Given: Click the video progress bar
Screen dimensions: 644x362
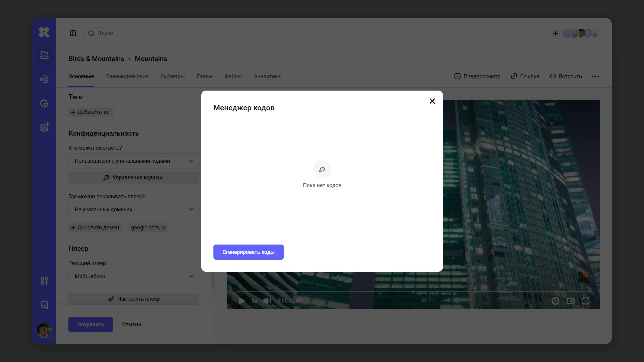Looking at the screenshot, I should click(x=413, y=291).
